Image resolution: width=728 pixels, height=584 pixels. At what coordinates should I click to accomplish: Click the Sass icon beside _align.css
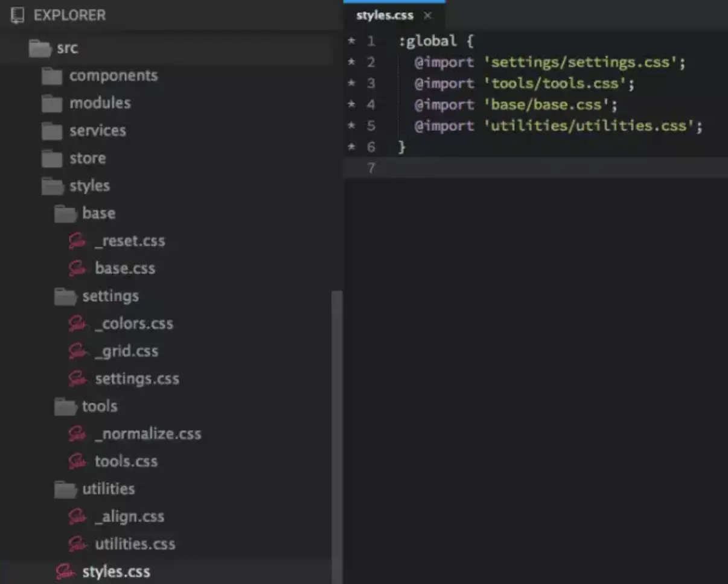pyautogui.click(x=77, y=516)
